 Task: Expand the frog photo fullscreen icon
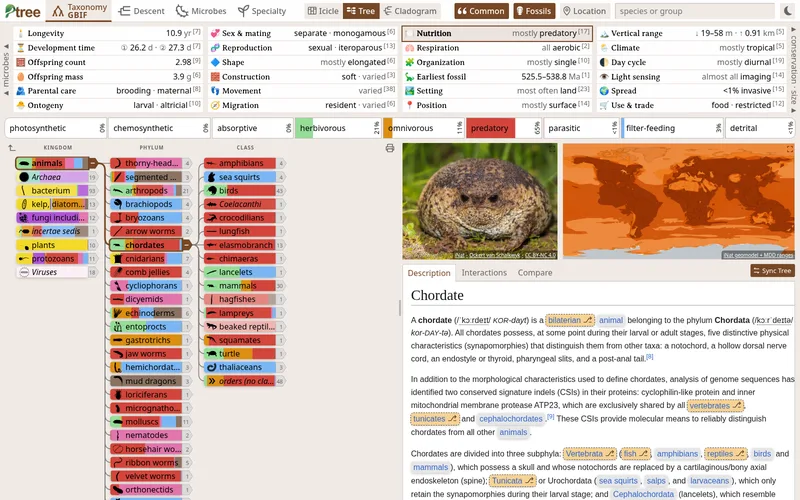coord(552,149)
